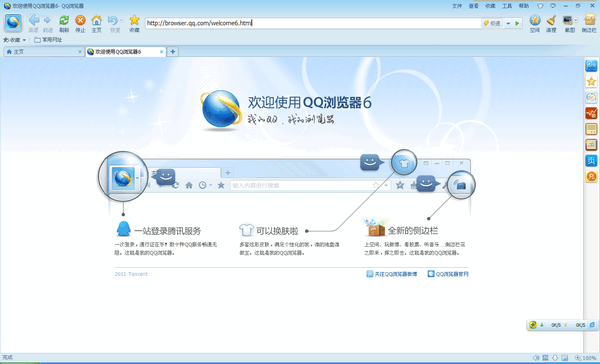Click the status bar grid icon
The width and height of the screenshot is (600, 364).
point(545,358)
